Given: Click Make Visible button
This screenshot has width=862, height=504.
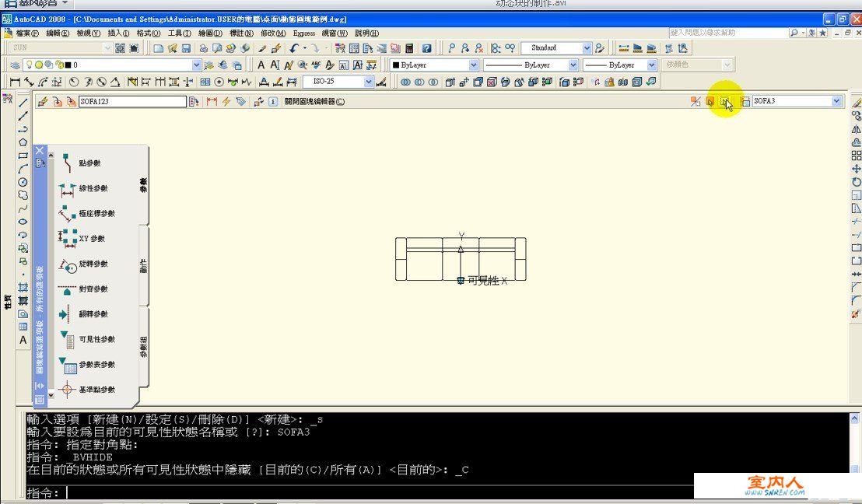Looking at the screenshot, I should (x=710, y=101).
